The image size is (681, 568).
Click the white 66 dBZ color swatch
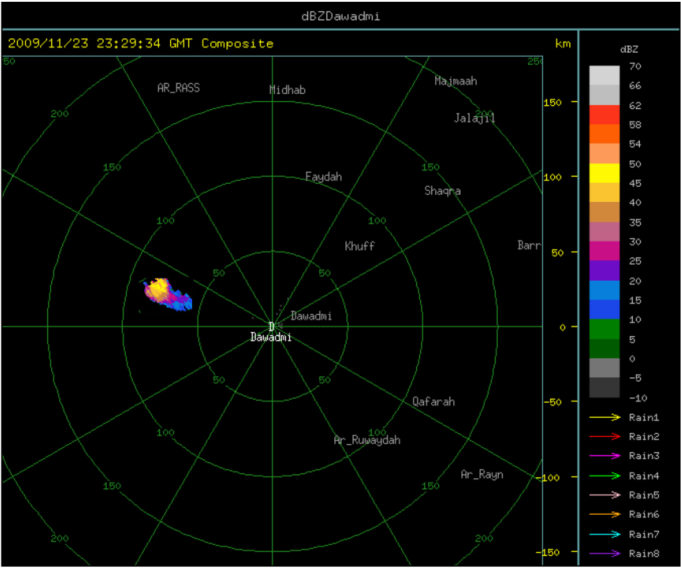(x=604, y=75)
